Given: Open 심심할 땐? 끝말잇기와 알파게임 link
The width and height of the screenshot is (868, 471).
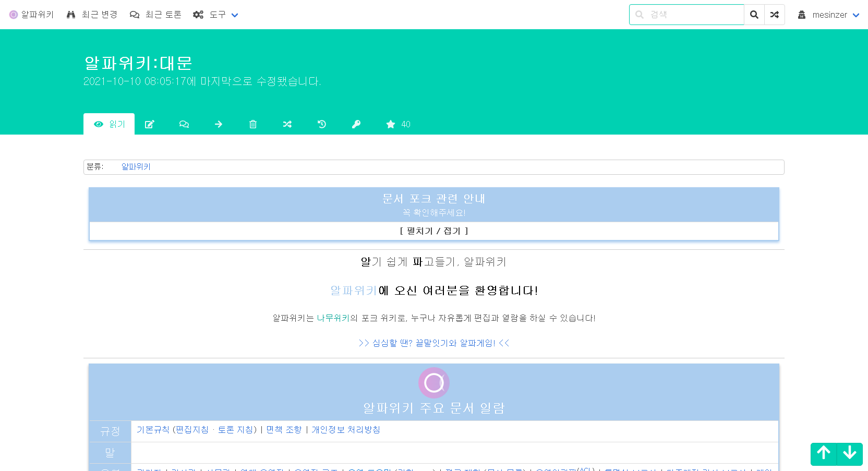Looking at the screenshot, I should pos(434,343).
